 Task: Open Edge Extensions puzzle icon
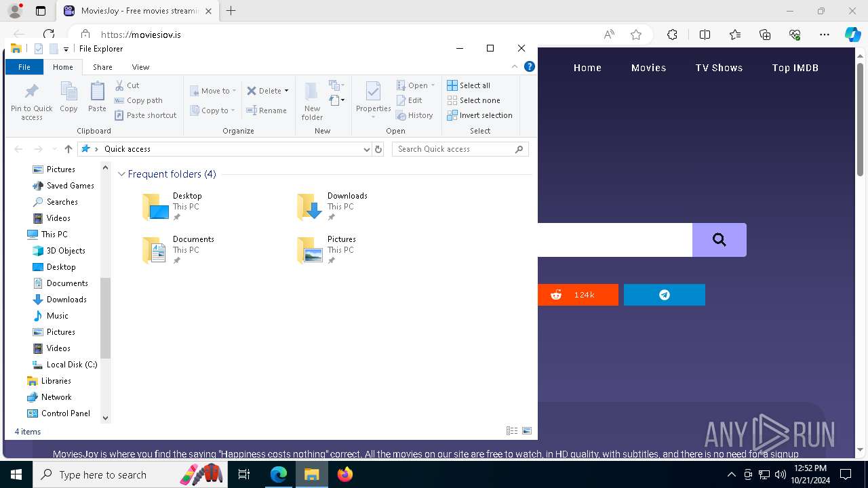coord(672,35)
